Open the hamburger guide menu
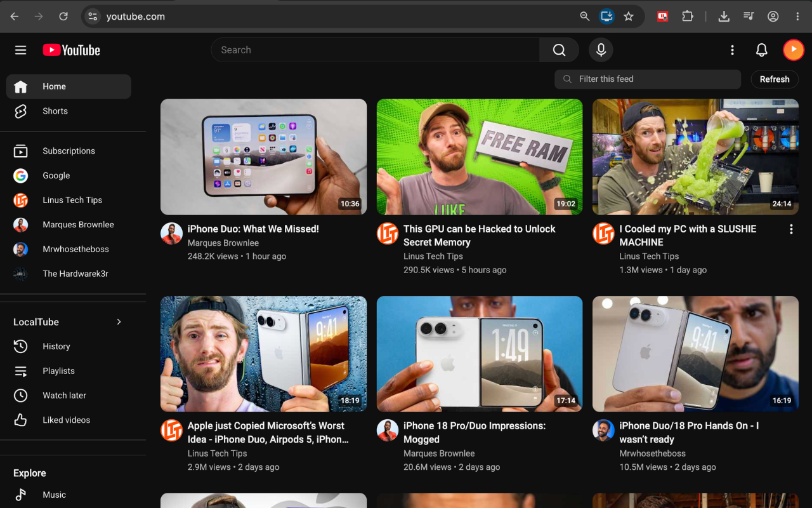The image size is (812, 508). [x=21, y=50]
